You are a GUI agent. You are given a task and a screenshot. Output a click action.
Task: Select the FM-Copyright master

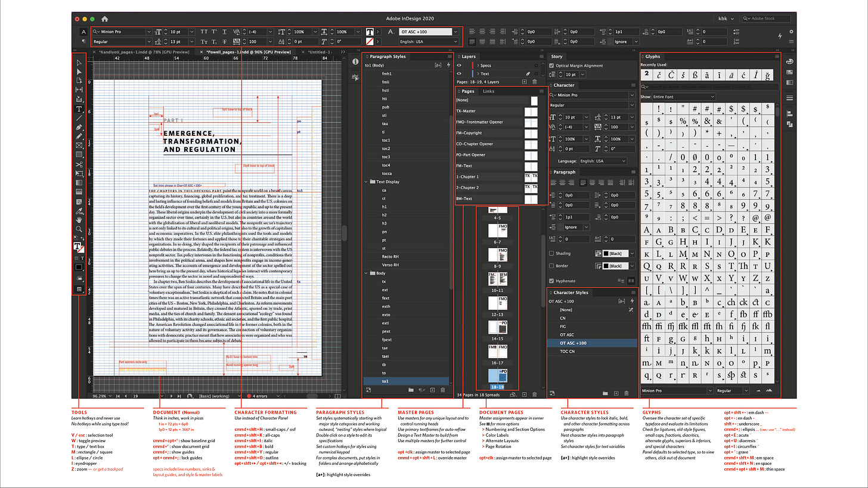pos(497,133)
